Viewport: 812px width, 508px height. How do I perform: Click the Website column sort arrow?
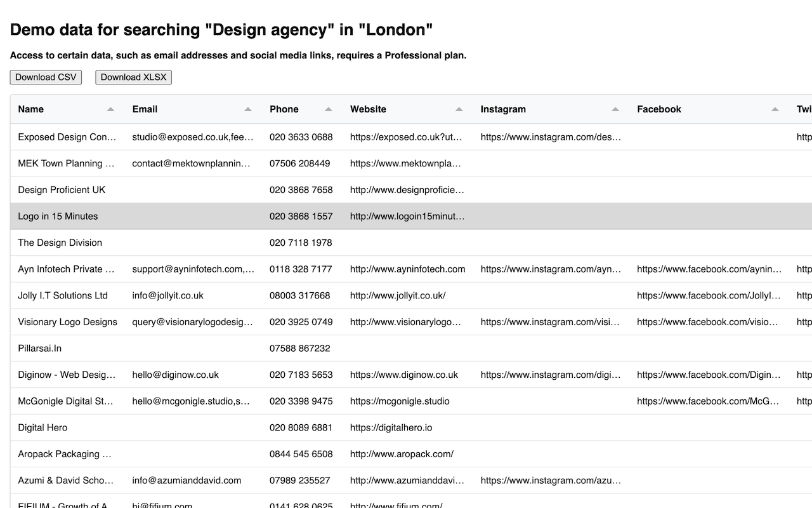[459, 109]
